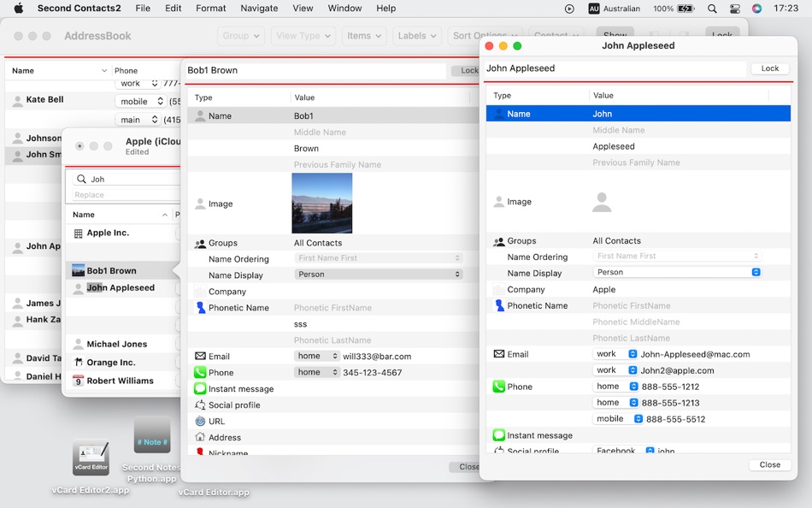Screen dimensions: 812x508
Task: Switch Australian input source in menu bar
Action: 615,9
